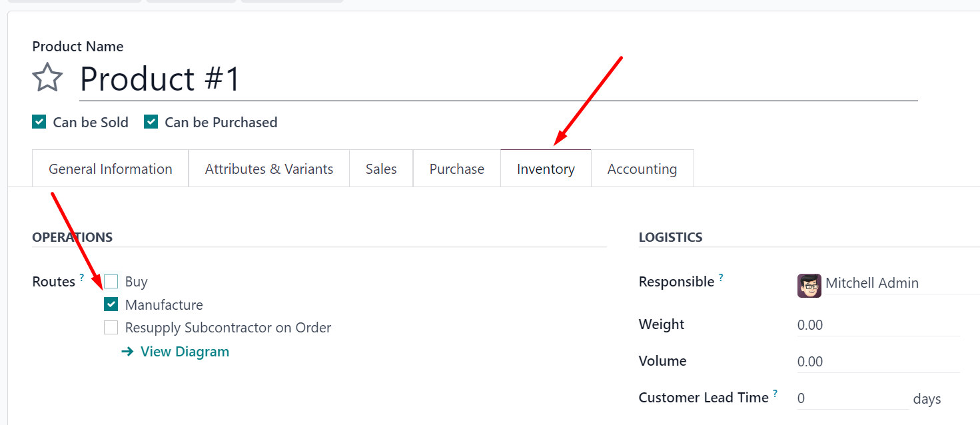The width and height of the screenshot is (980, 425).
Task: Mark product as favorite with star icon
Action: pyautogui.click(x=47, y=77)
